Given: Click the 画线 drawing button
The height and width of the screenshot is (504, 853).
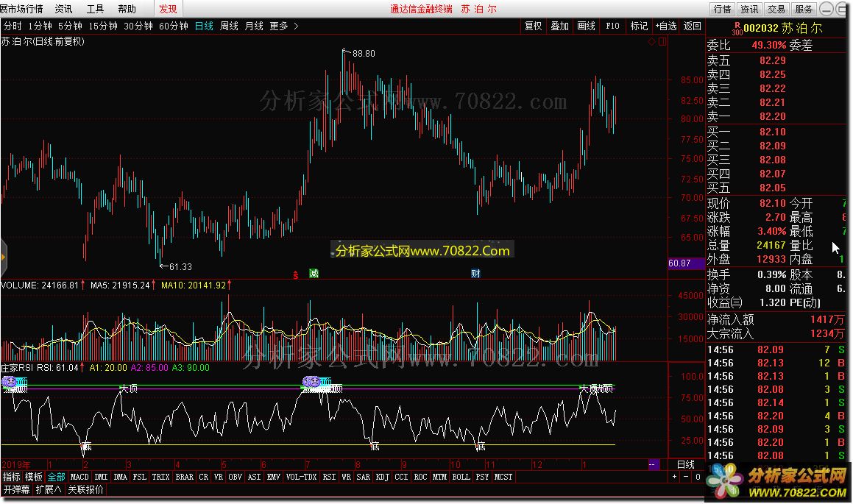Looking at the screenshot, I should click(586, 26).
